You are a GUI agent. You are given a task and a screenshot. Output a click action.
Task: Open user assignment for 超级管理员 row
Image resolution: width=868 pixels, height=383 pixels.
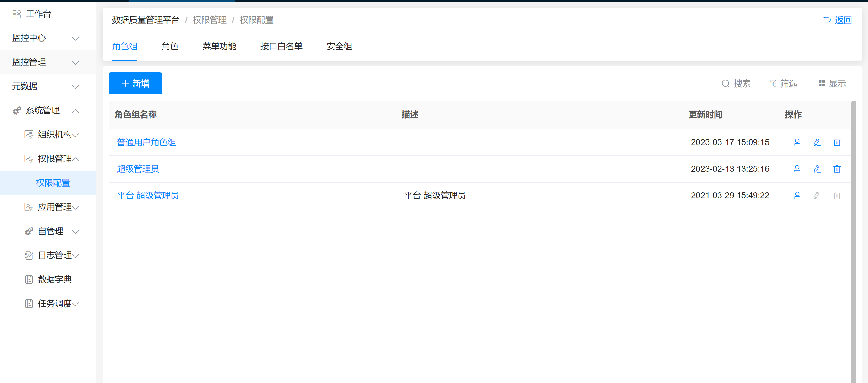[797, 169]
